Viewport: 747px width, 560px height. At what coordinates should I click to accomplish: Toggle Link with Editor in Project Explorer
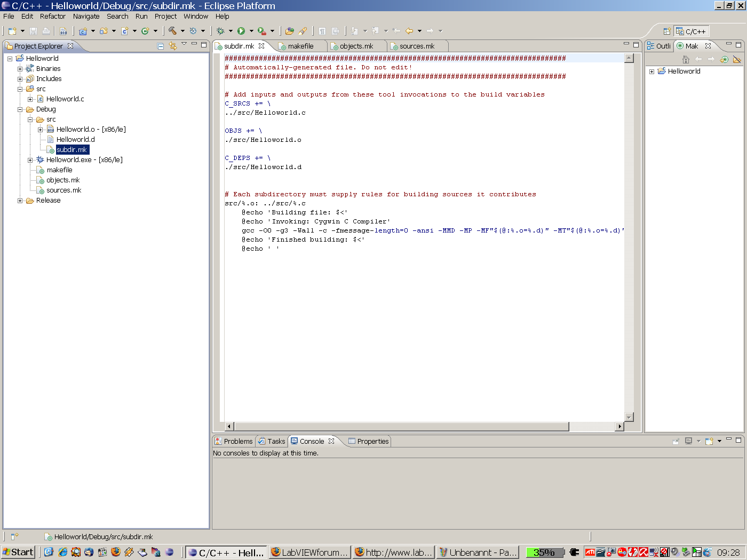(x=172, y=46)
